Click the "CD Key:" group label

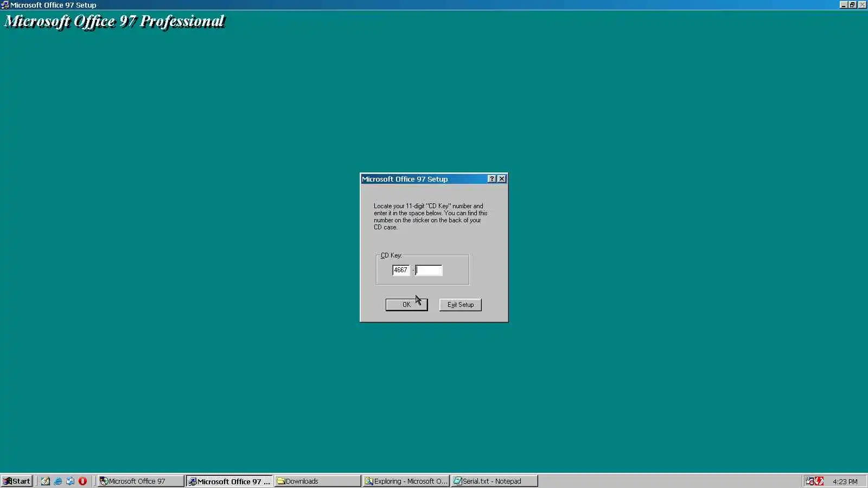pyautogui.click(x=391, y=255)
